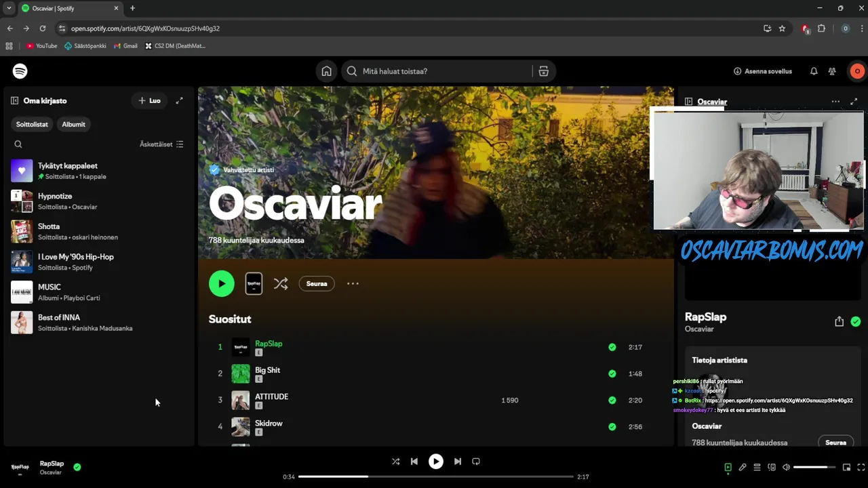
Task: Click the big green artist play button
Action: [222, 284]
